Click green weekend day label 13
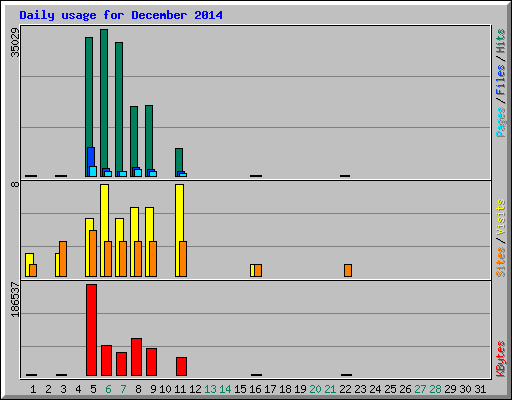Viewport: 512px width, 400px height. tap(210, 389)
